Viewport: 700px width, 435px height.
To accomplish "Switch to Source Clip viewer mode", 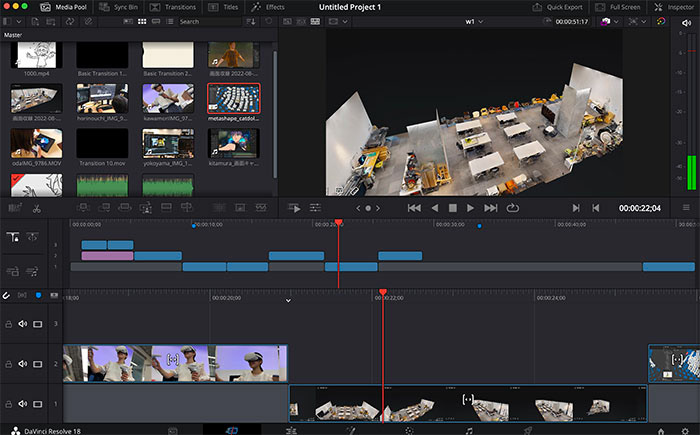I will [x=287, y=21].
